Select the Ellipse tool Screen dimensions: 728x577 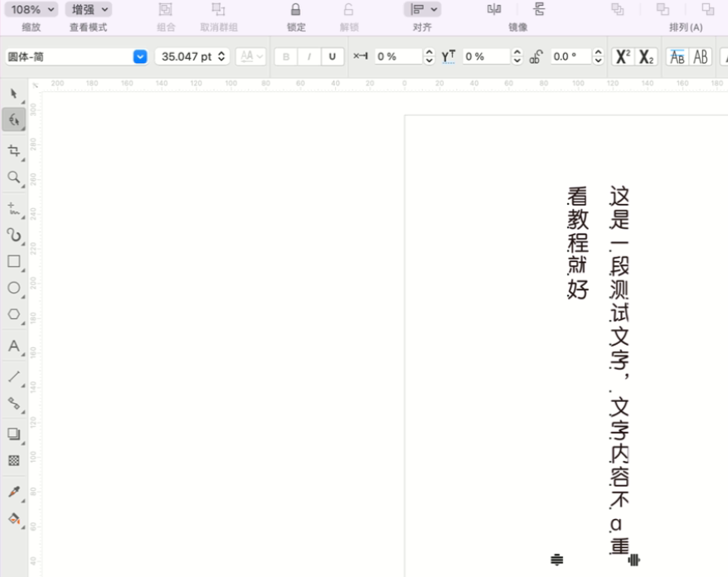[13, 288]
